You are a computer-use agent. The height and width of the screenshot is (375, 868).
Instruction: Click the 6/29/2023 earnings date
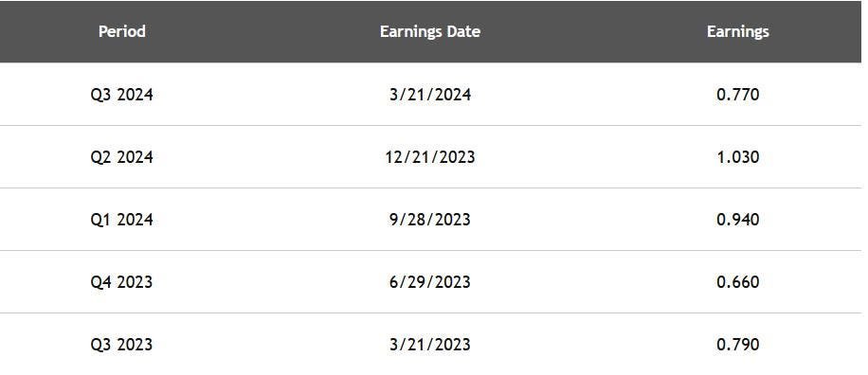(430, 282)
